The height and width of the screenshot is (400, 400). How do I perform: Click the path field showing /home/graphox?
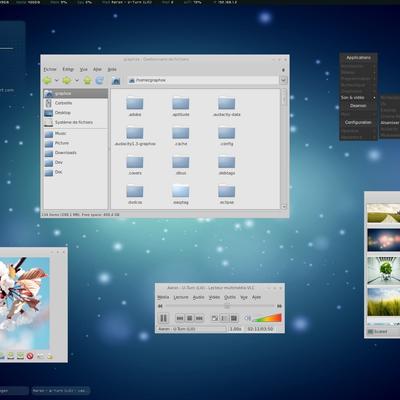point(203,80)
